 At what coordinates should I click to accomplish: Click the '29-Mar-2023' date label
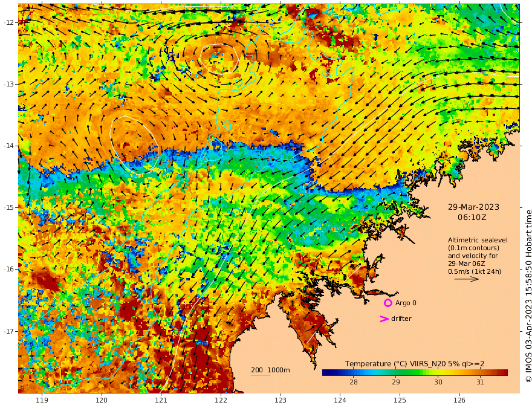pos(473,207)
